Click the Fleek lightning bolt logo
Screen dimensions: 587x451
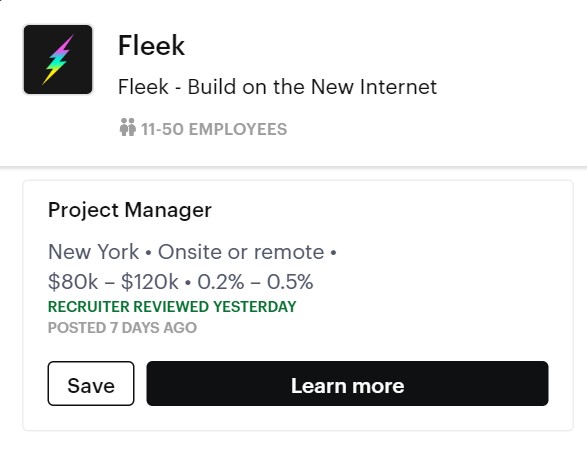(x=58, y=60)
